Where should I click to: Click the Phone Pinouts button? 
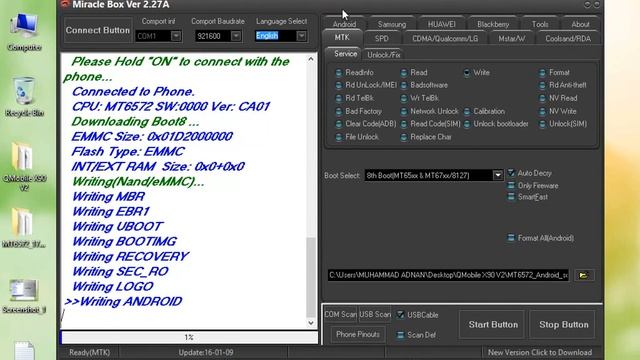358,334
